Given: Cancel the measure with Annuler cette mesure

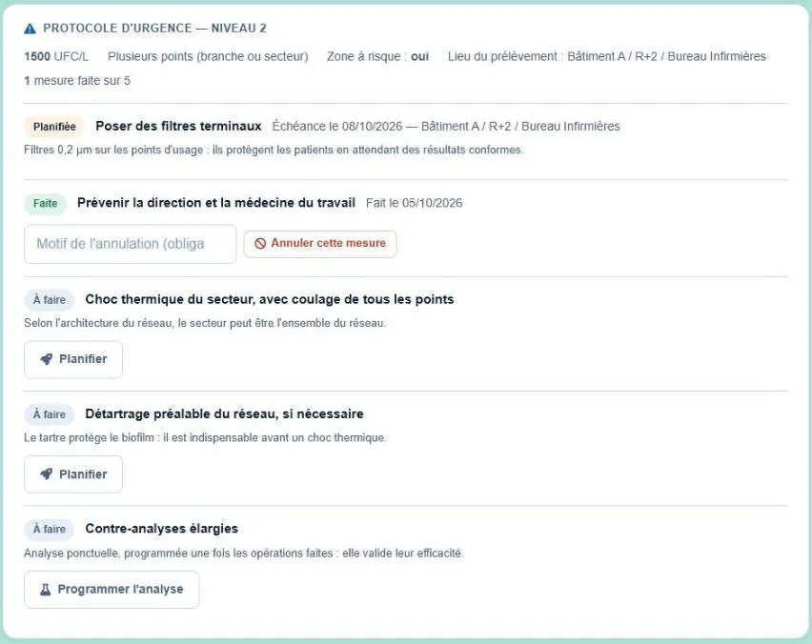Looking at the screenshot, I should (x=320, y=244).
